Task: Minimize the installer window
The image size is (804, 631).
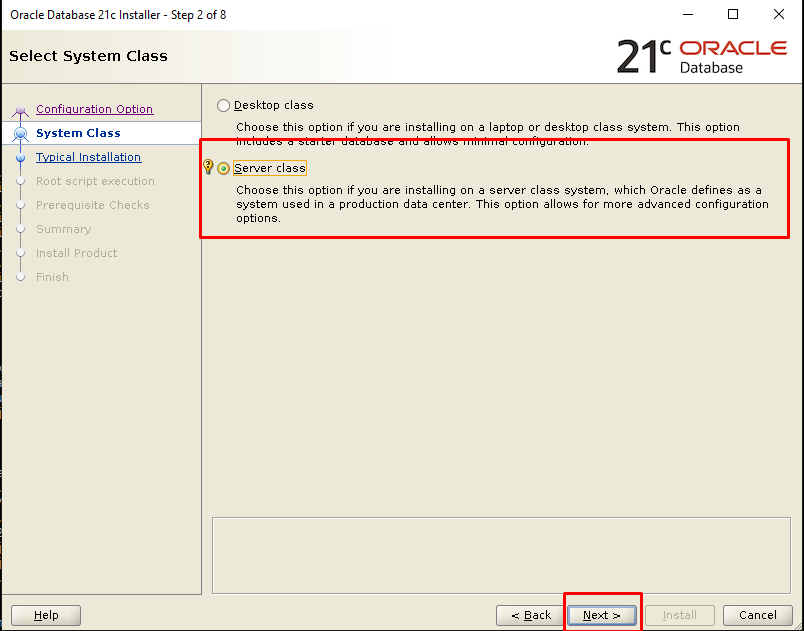Action: click(x=688, y=14)
